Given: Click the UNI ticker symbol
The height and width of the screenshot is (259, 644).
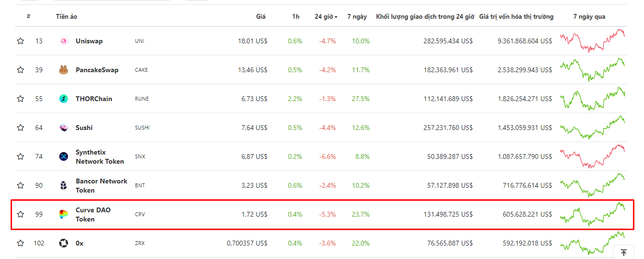Looking at the screenshot, I should click(x=139, y=41).
